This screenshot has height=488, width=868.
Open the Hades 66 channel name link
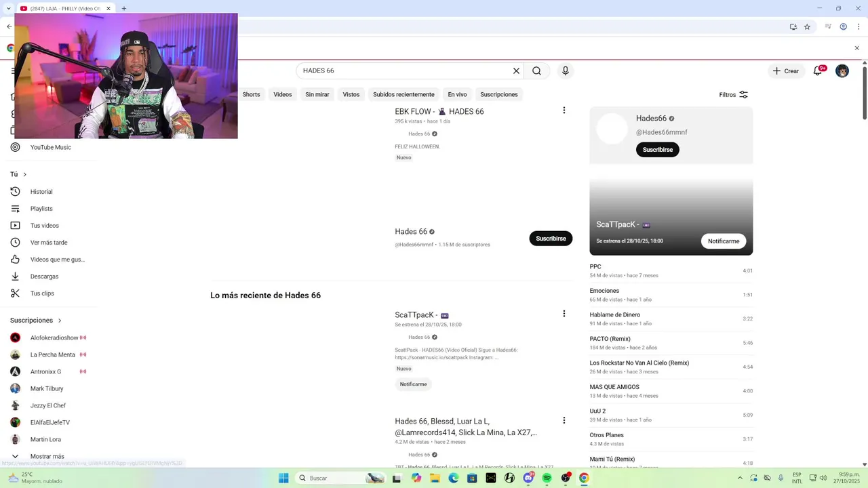pyautogui.click(x=411, y=232)
